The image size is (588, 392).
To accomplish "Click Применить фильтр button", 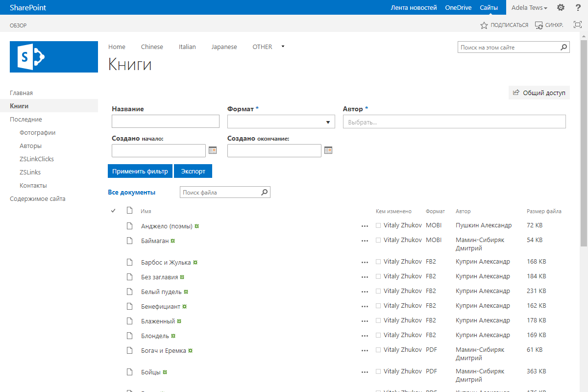I will 140,171.
